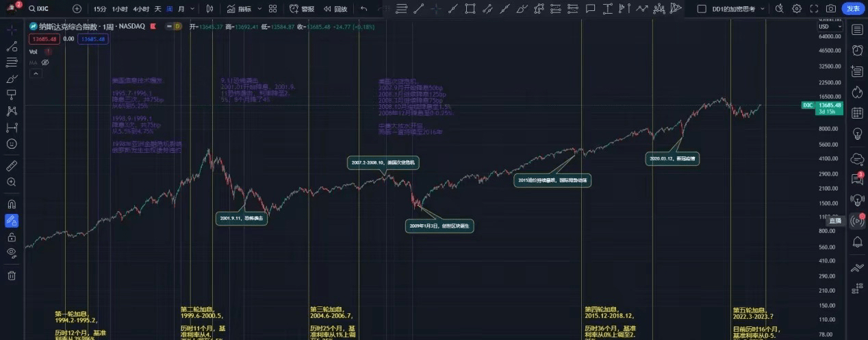This screenshot has width=868, height=340.
Task: Toggle stay in drawing mode
Action: [11, 221]
